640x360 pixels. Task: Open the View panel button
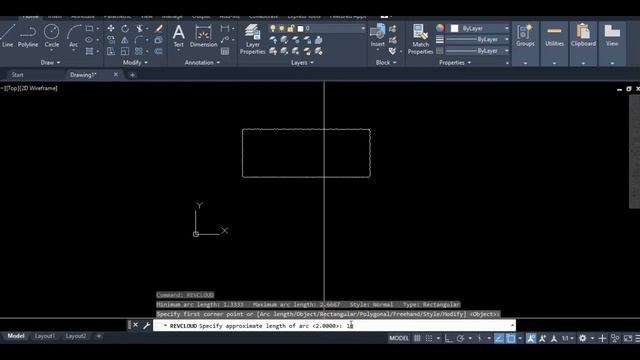click(612, 43)
